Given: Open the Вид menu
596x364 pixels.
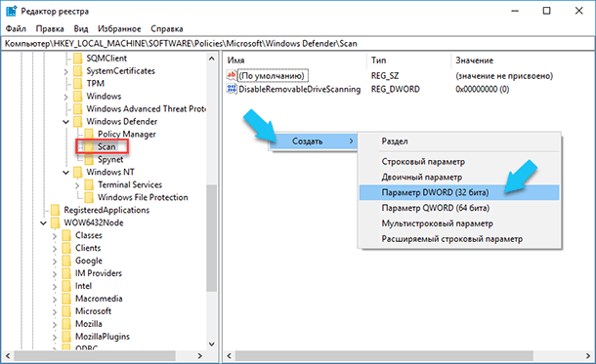Looking at the screenshot, I should click(81, 29).
